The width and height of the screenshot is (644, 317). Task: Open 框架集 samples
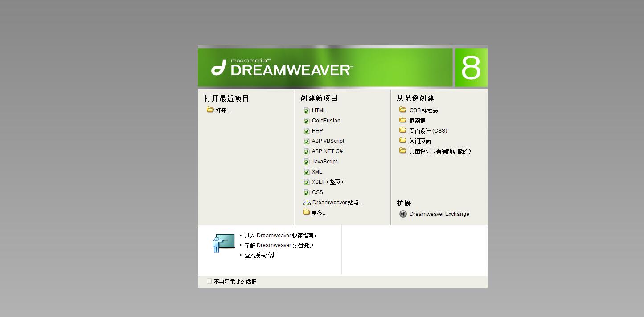tap(417, 121)
